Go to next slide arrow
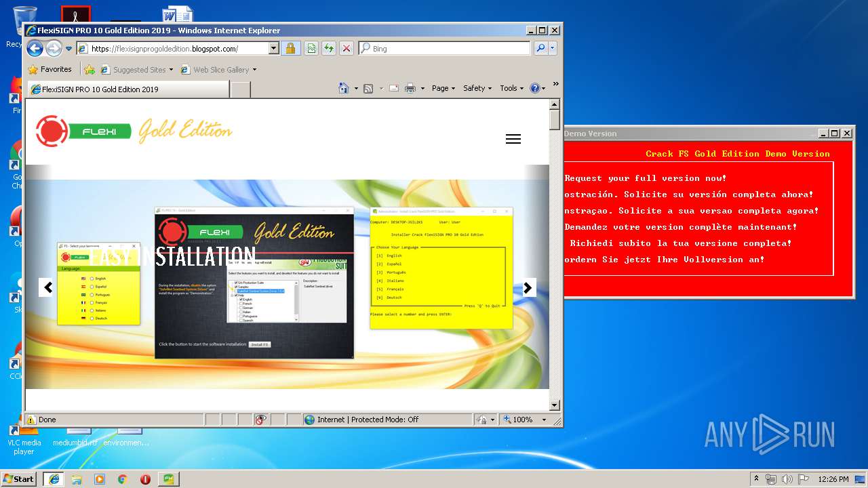This screenshot has width=868, height=488. [x=528, y=287]
